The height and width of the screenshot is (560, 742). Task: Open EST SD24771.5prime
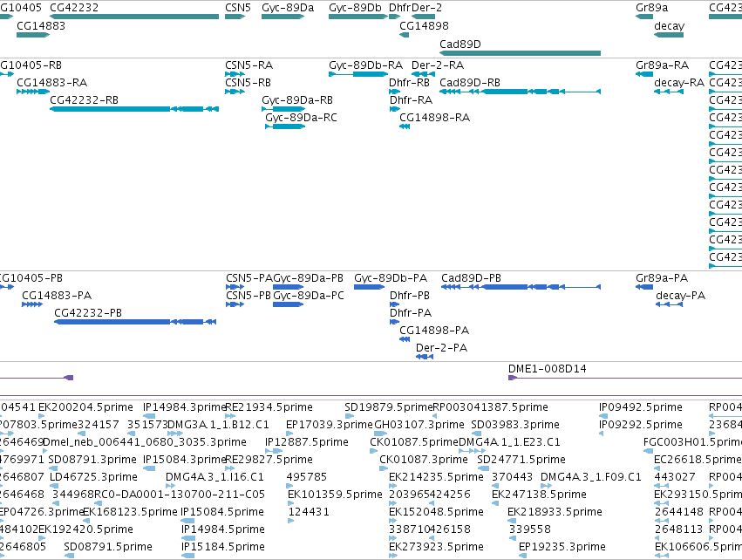[x=521, y=460]
